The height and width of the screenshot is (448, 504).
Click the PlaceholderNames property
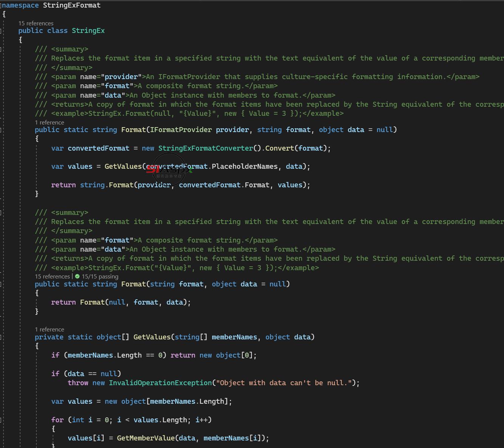pos(244,166)
